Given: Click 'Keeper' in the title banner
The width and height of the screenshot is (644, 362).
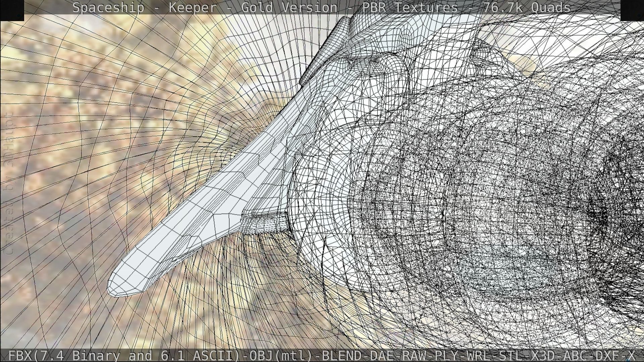Looking at the screenshot, I should click(x=193, y=7).
